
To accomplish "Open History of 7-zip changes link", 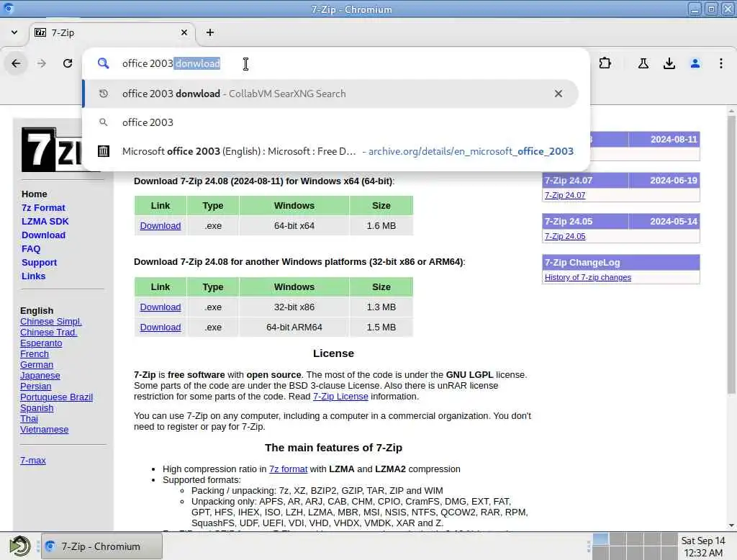I will (588, 277).
